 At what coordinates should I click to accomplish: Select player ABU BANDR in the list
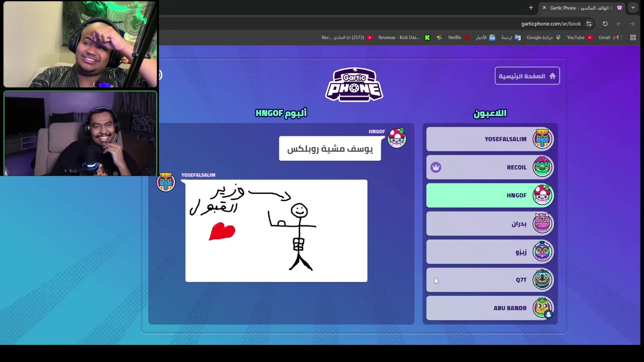pos(490,308)
